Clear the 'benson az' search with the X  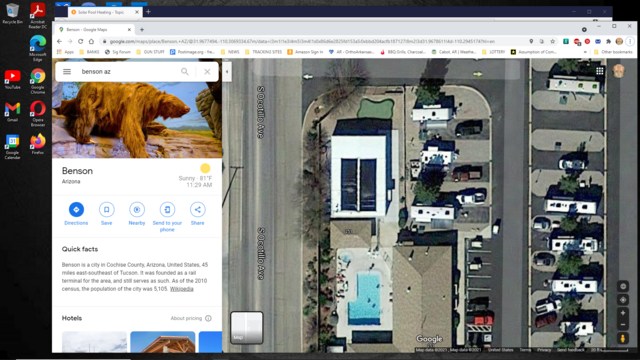click(207, 71)
